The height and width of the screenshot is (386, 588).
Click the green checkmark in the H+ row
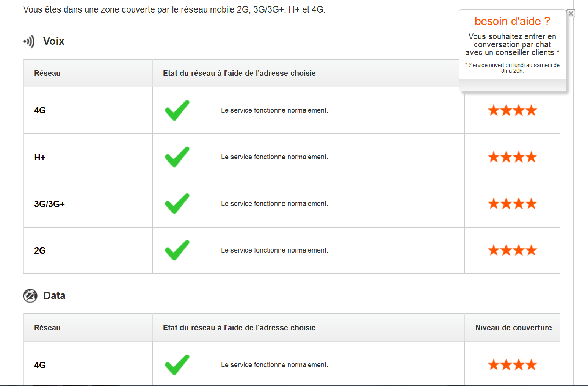tap(177, 157)
